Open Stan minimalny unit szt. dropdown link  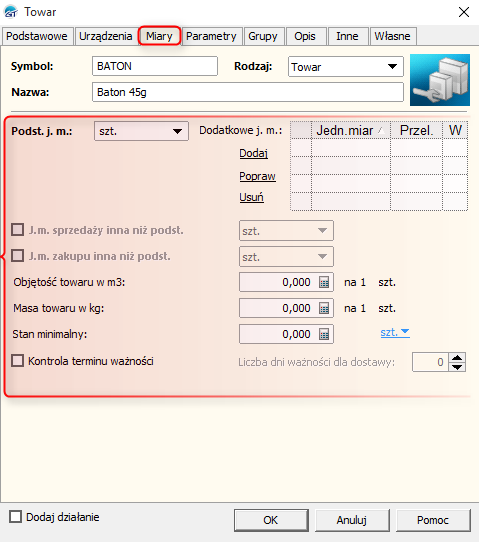(x=395, y=333)
